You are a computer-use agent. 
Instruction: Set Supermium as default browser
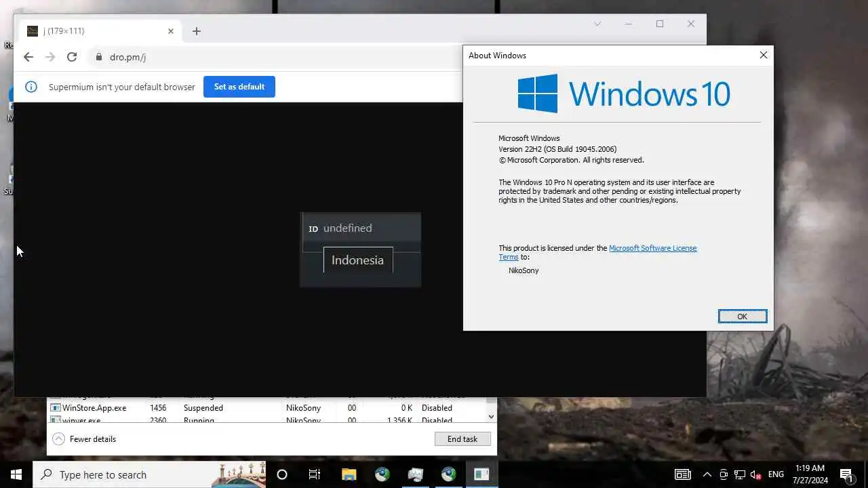coord(239,87)
